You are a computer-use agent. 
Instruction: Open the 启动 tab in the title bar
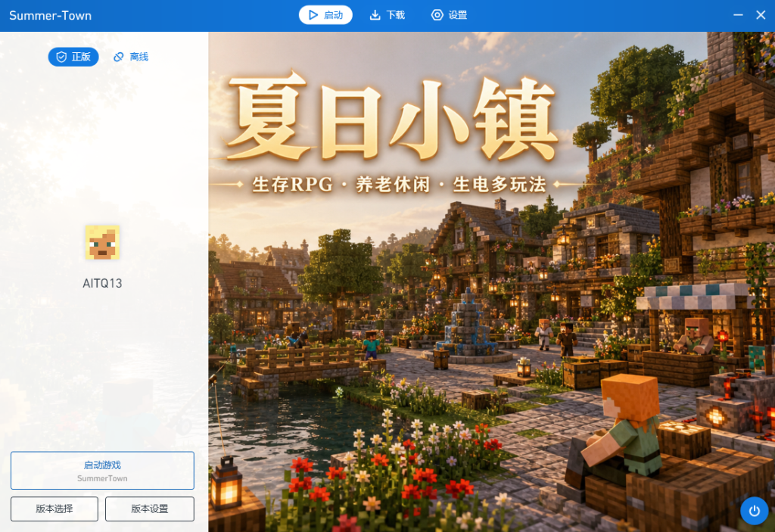coord(325,15)
